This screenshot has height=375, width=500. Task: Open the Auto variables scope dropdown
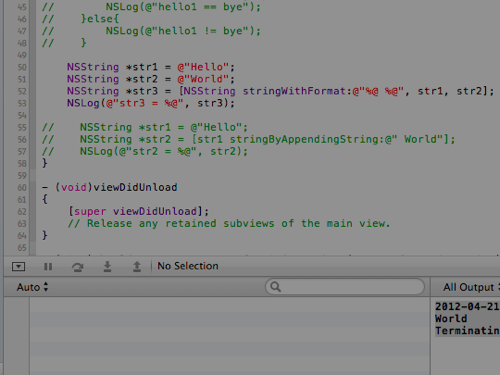coord(32,287)
